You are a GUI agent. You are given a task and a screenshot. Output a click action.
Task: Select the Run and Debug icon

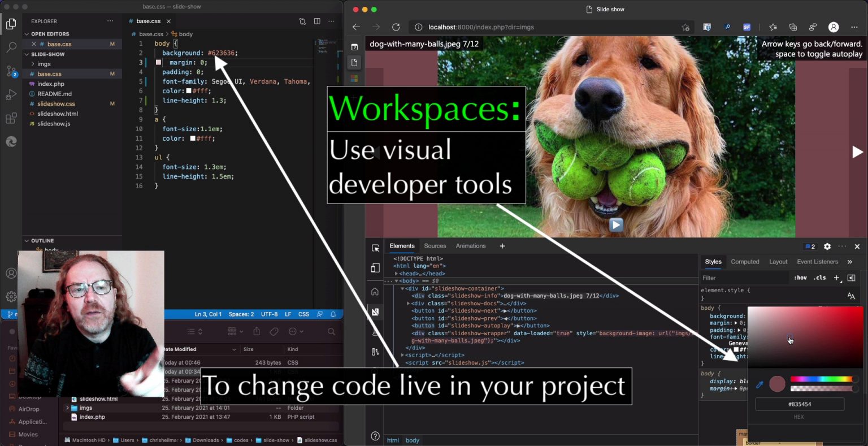click(x=11, y=94)
